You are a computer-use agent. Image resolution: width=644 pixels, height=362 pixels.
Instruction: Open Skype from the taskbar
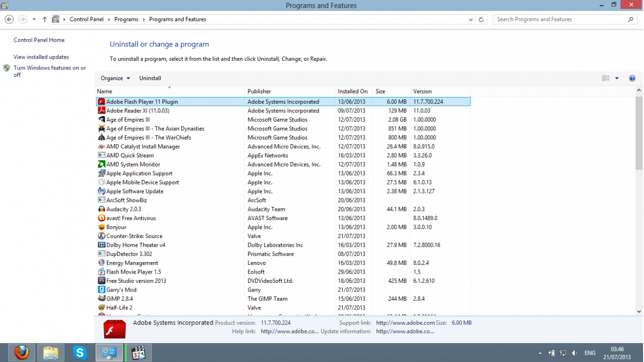pyautogui.click(x=80, y=353)
